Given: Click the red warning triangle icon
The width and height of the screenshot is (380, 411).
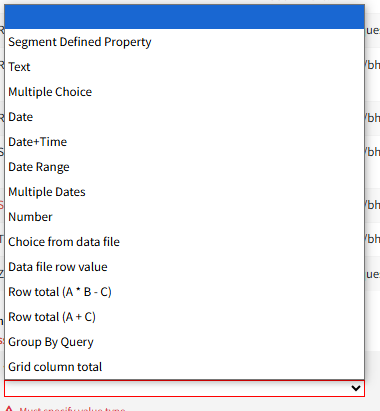Looking at the screenshot, I should 9,408.
